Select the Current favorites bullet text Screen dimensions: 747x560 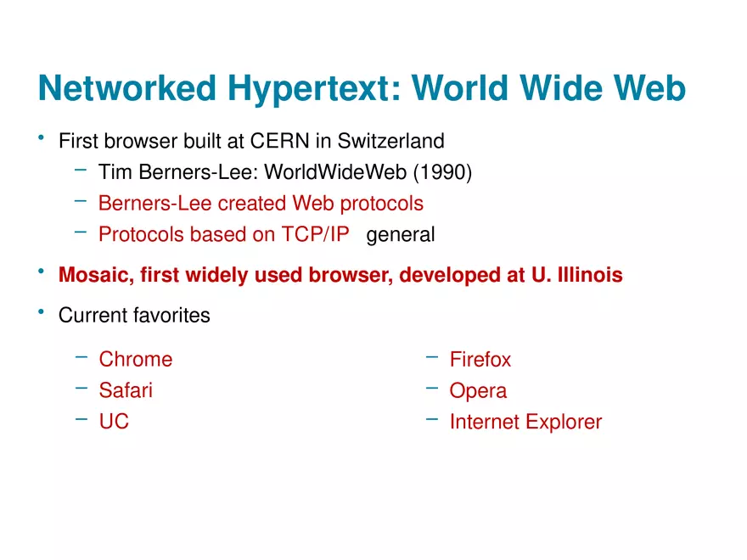coord(134,316)
